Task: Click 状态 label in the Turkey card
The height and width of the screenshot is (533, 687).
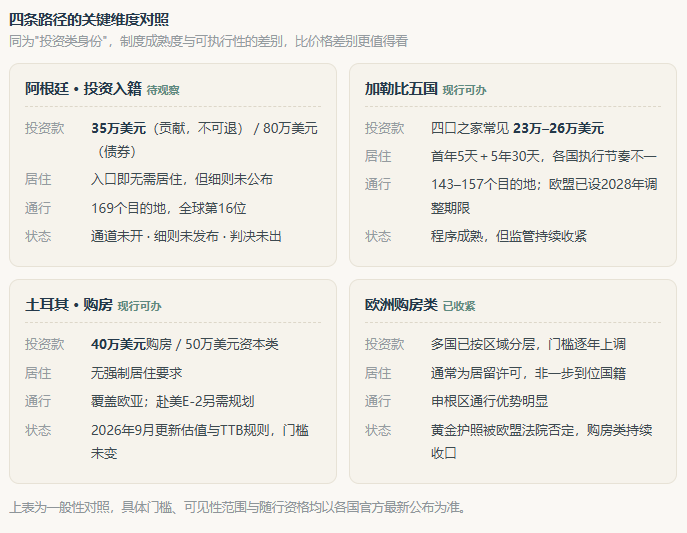Action: coord(38,431)
